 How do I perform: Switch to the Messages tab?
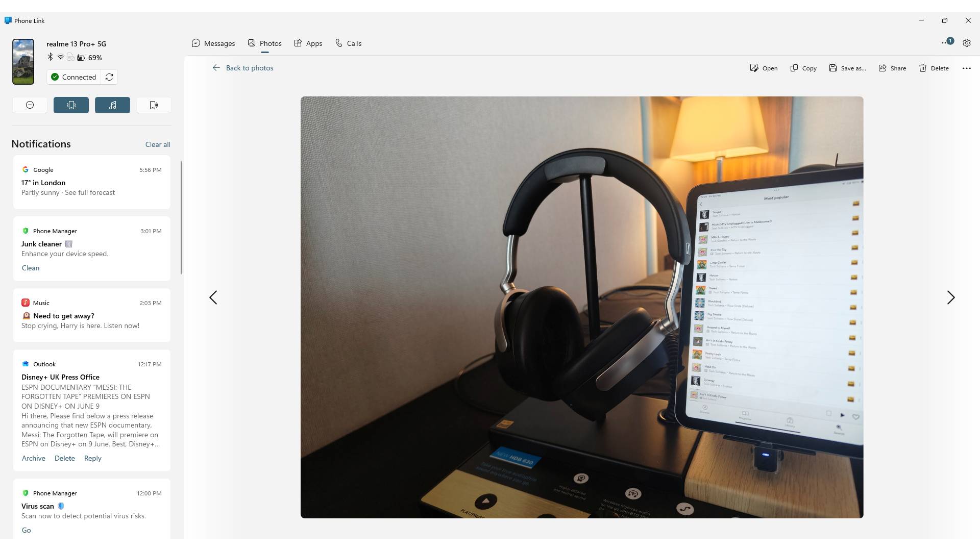click(213, 43)
